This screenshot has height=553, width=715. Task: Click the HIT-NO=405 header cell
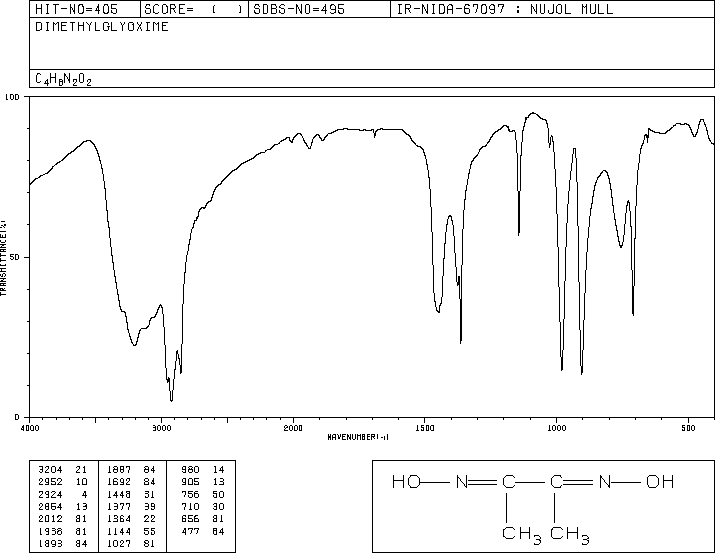tap(76, 9)
